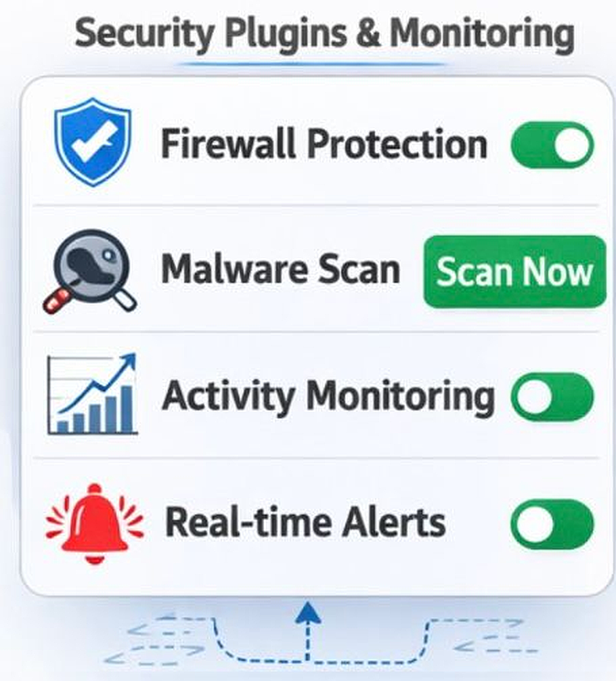Open the Activity Monitoring bar chart icon
Viewport: 616px width, 681px height.
coord(92,394)
